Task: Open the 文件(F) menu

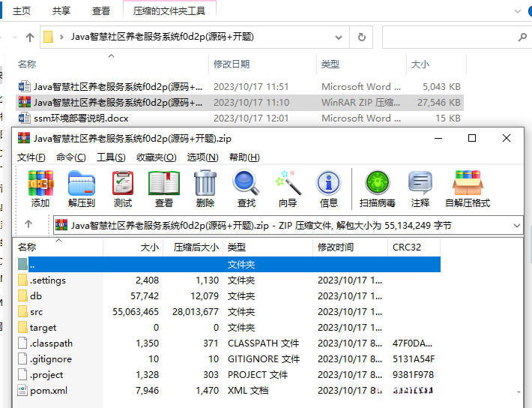Action: [31, 157]
